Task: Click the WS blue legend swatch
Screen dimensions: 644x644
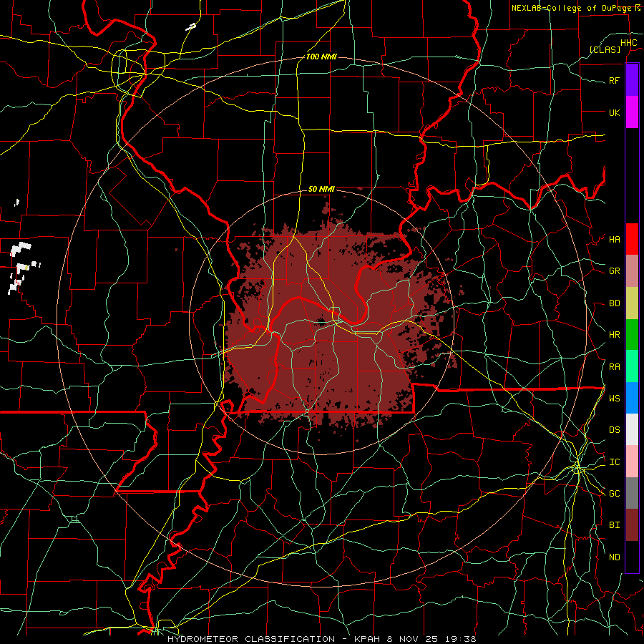Action: [632, 398]
